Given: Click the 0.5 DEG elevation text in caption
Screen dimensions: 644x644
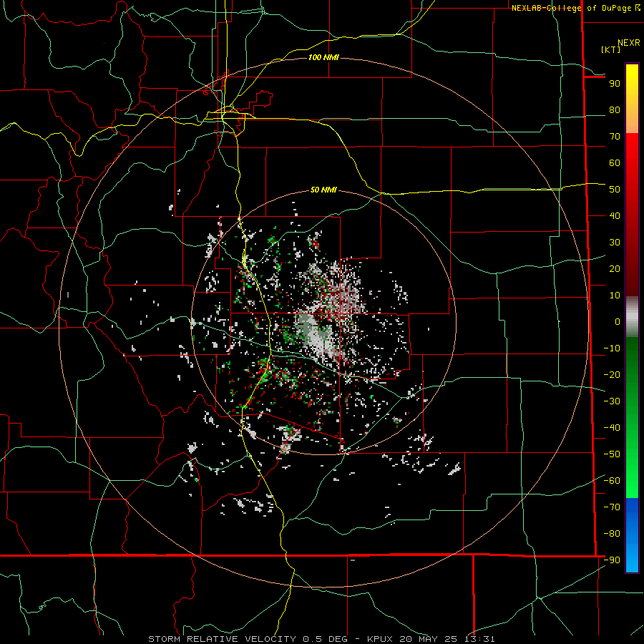Looking at the screenshot, I should tap(326, 639).
